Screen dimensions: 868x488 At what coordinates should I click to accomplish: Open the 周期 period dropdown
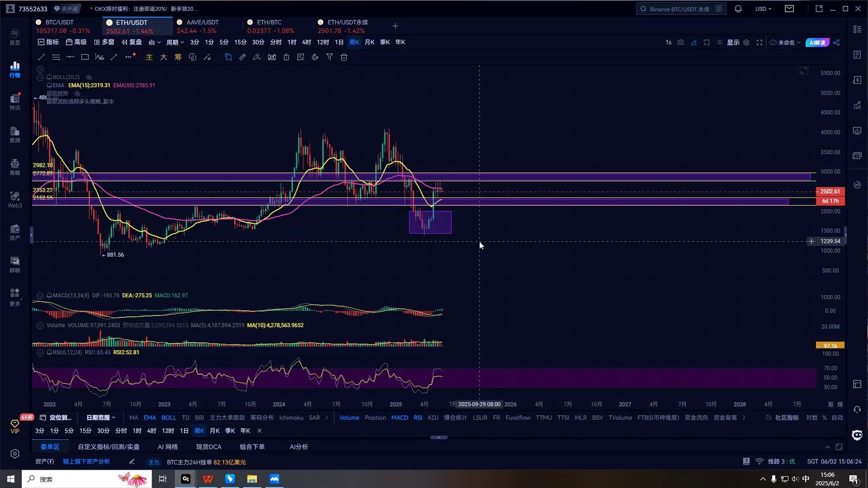point(174,42)
